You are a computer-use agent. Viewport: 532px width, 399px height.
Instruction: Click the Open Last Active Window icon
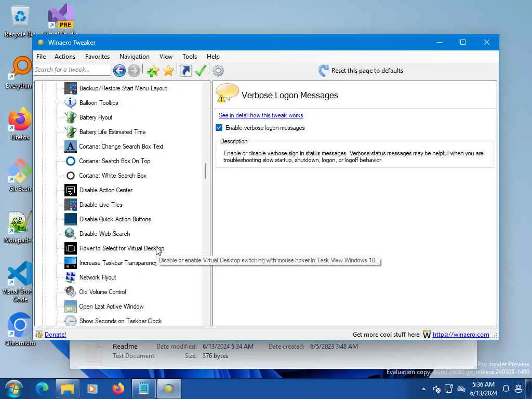71,307
